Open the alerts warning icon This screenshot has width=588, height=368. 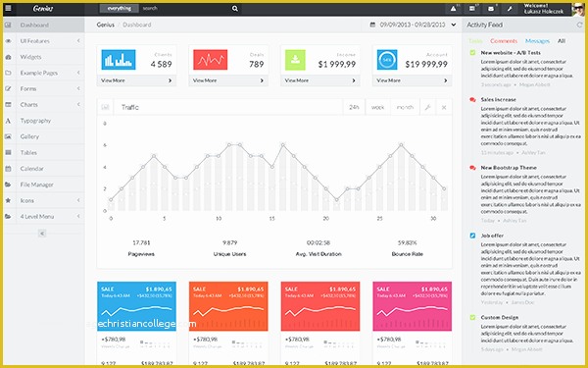(454, 9)
